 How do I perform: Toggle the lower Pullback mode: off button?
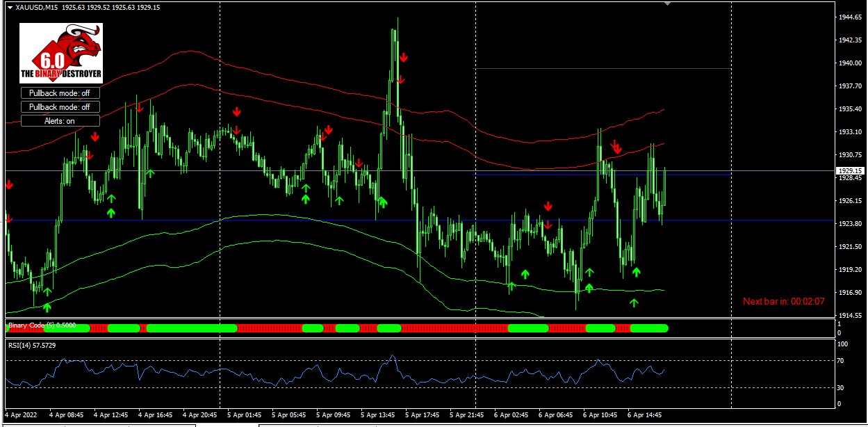60,107
